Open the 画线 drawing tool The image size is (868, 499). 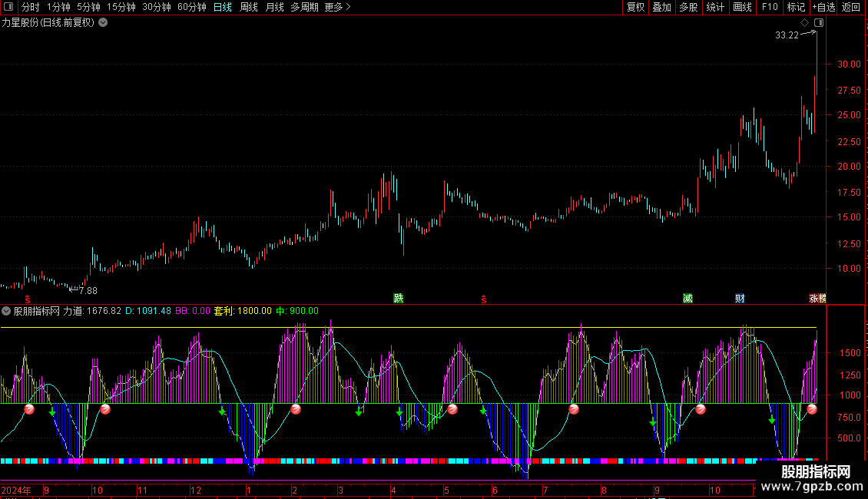click(x=742, y=7)
